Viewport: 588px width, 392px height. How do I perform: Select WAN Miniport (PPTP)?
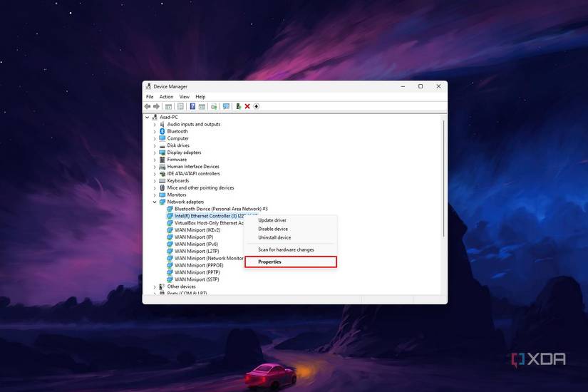click(x=197, y=272)
